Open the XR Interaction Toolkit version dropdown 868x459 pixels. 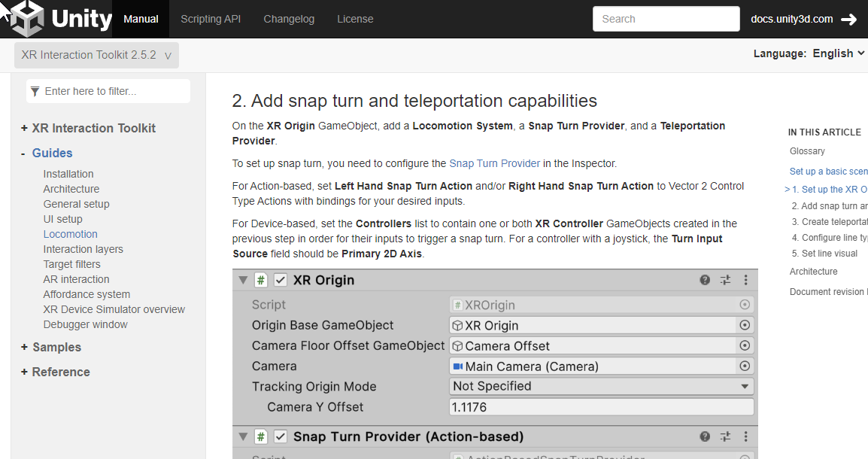tap(96, 55)
